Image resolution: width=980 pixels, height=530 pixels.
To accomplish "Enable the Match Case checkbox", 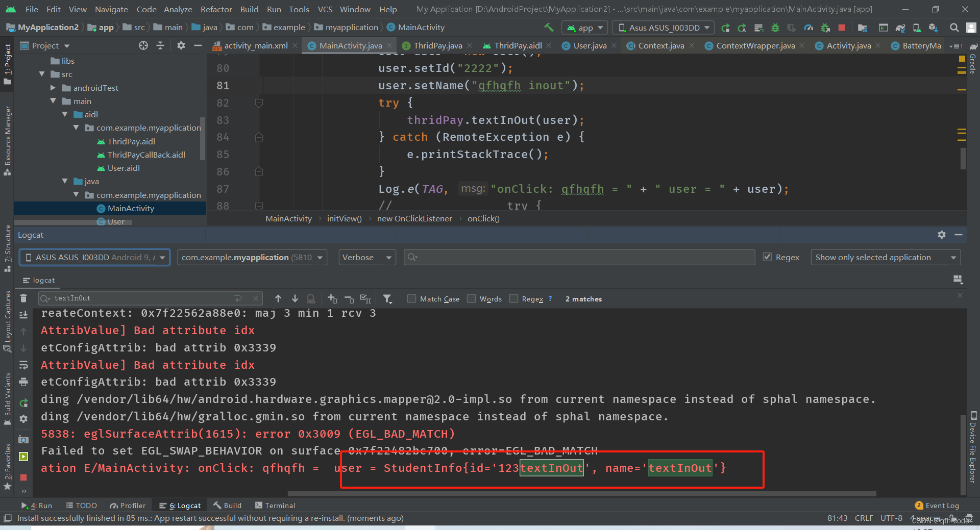I will (411, 298).
